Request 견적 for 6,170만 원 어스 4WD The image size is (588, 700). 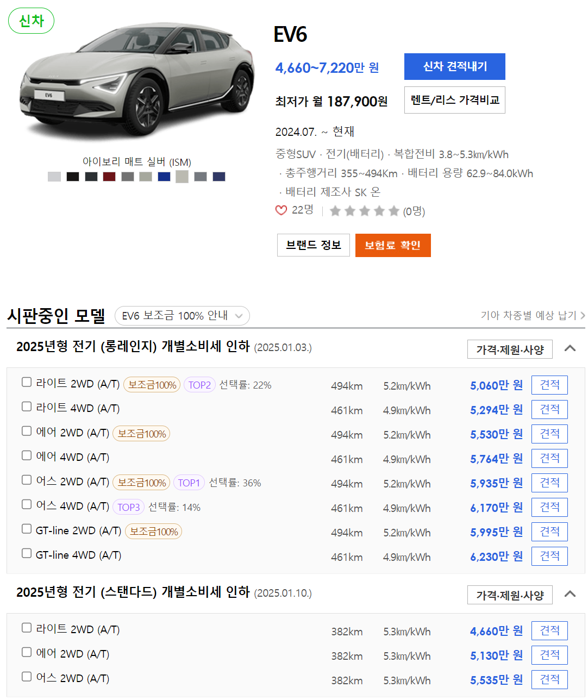[x=549, y=507]
